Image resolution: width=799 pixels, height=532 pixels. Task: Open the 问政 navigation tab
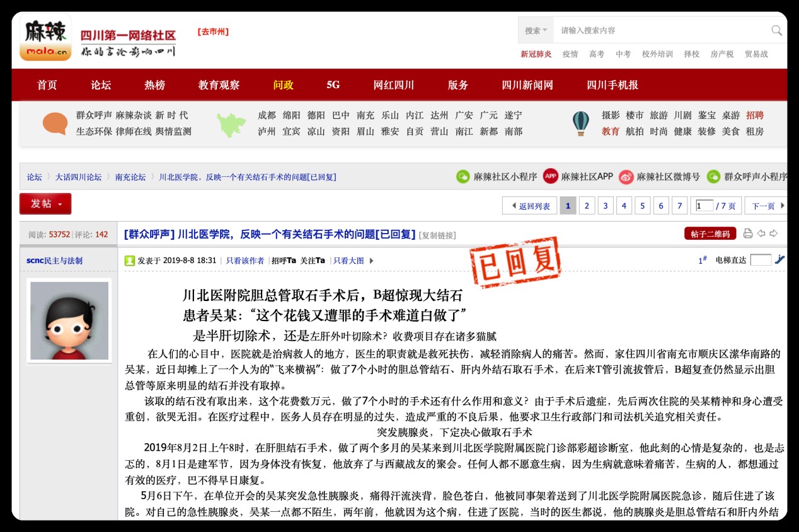click(283, 85)
